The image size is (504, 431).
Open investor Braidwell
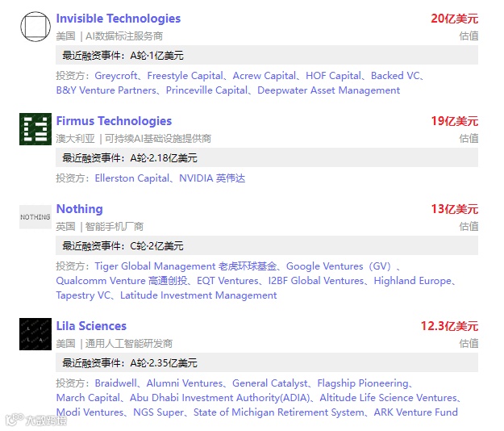pos(115,383)
